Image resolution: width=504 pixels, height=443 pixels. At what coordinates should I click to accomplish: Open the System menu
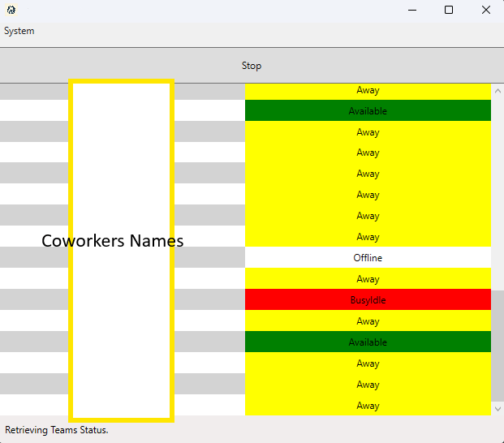19,31
